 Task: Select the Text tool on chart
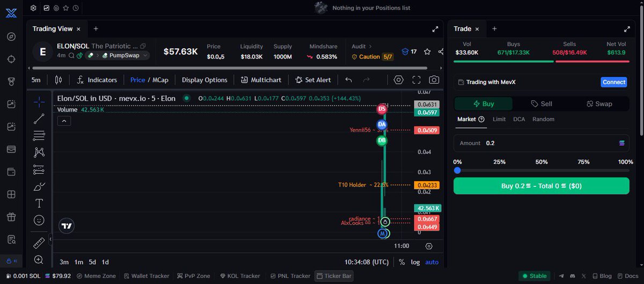(39, 203)
